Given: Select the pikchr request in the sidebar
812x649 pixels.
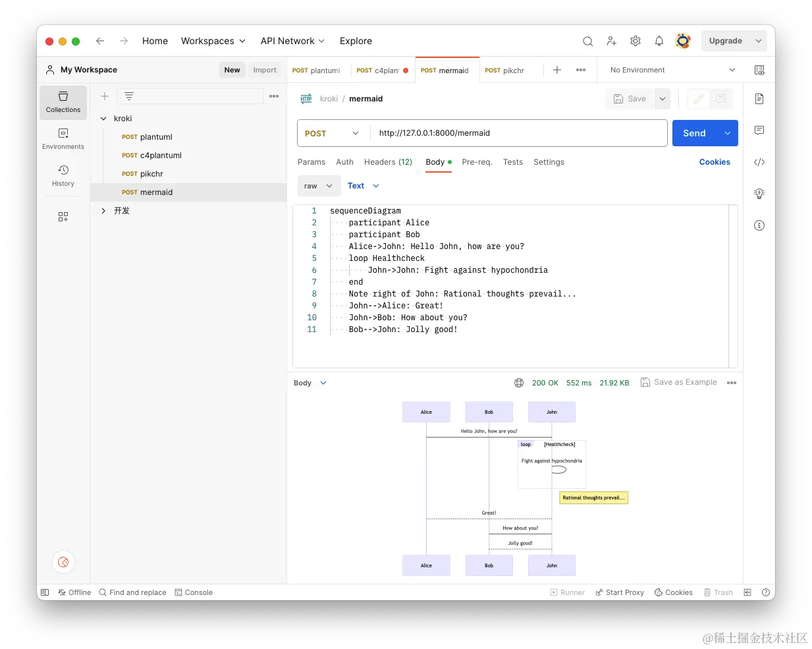Looking at the screenshot, I should click(x=188, y=174).
